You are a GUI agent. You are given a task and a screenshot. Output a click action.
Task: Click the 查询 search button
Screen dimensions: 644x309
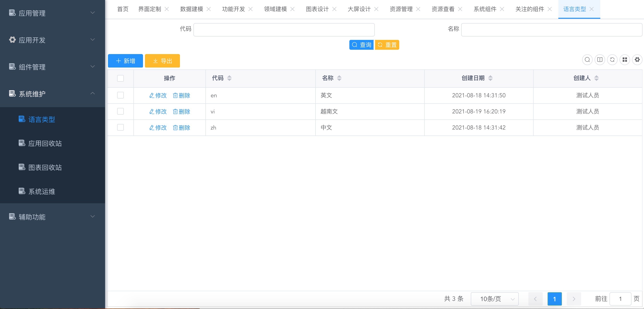coord(361,45)
